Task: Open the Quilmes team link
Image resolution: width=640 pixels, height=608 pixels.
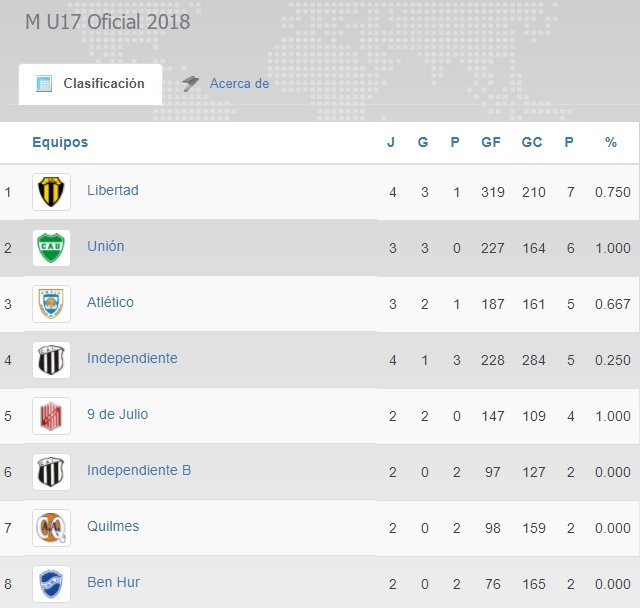Action: (113, 526)
